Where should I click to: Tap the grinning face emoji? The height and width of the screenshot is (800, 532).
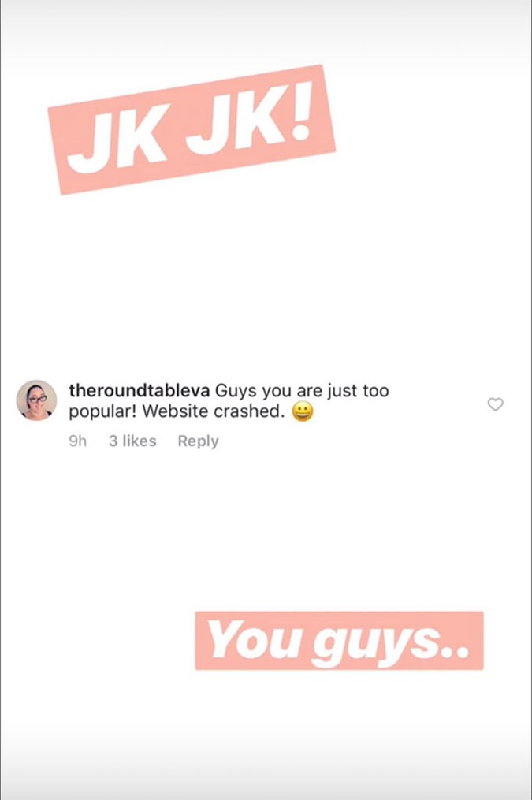click(x=303, y=411)
